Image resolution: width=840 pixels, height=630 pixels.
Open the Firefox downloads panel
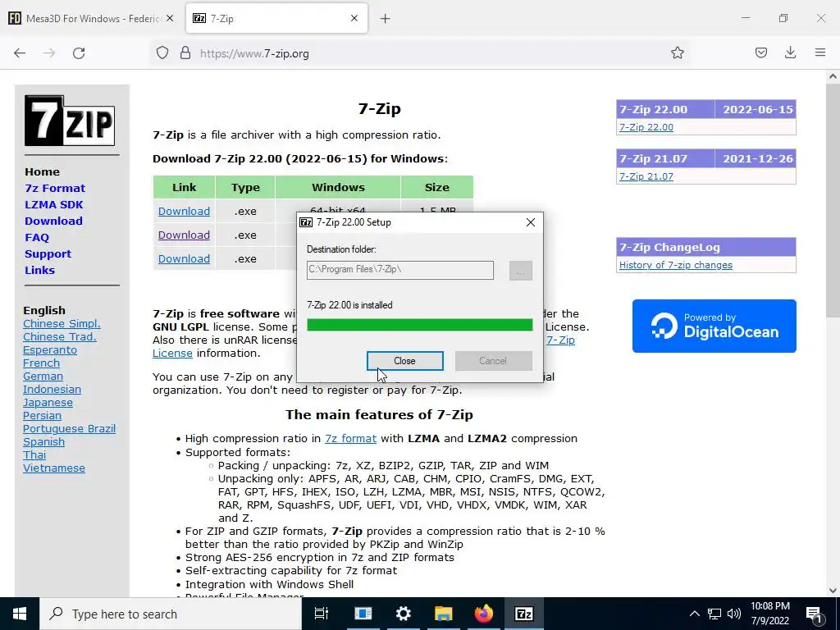pyautogui.click(x=790, y=53)
